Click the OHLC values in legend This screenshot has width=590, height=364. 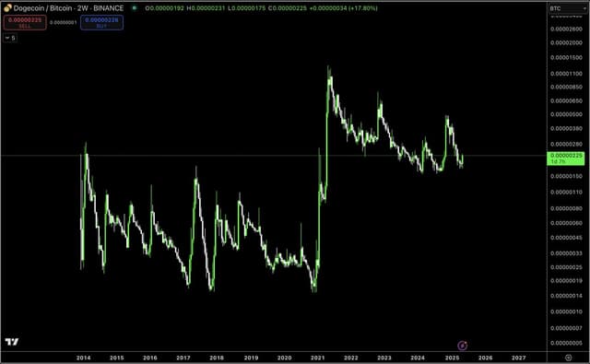261,8
